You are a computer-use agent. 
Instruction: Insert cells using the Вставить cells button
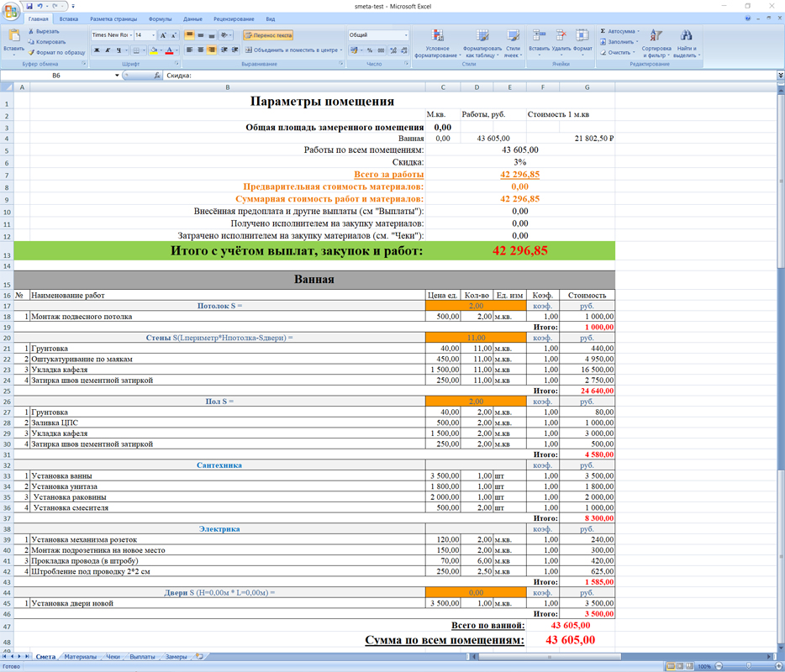(x=540, y=43)
